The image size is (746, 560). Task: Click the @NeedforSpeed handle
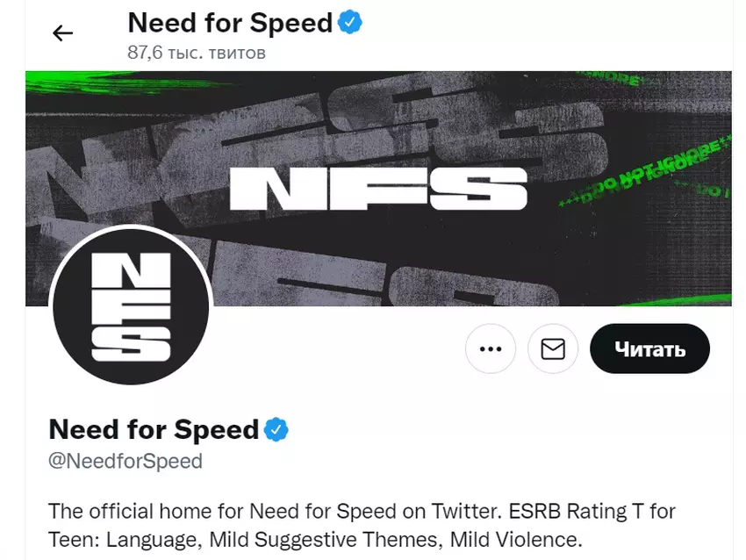(126, 461)
